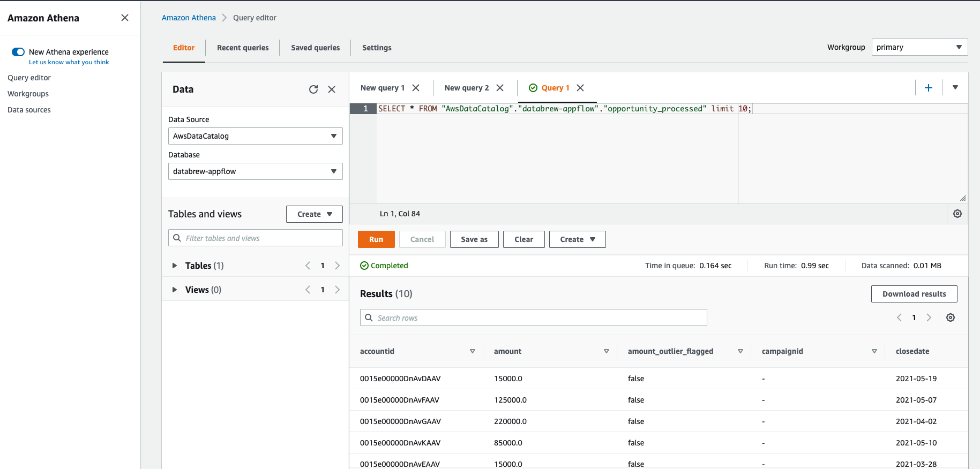
Task: Sort by accountid column
Action: coord(473,351)
